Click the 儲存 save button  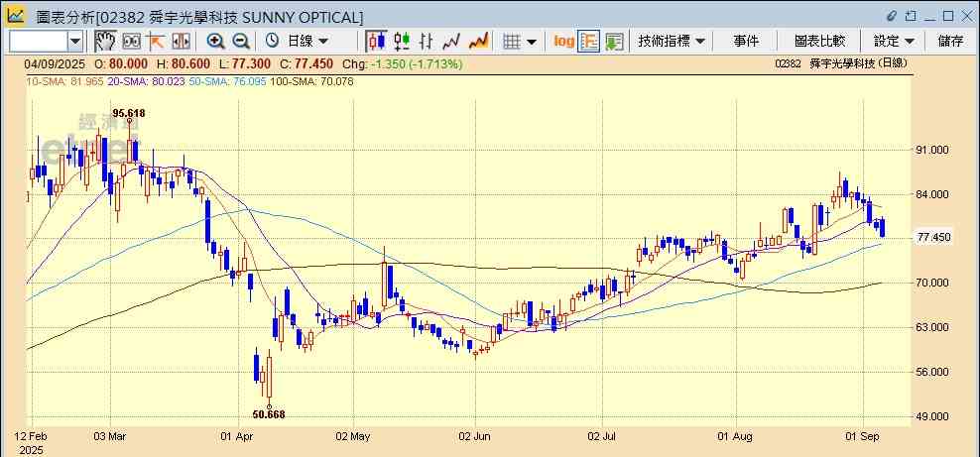950,42
